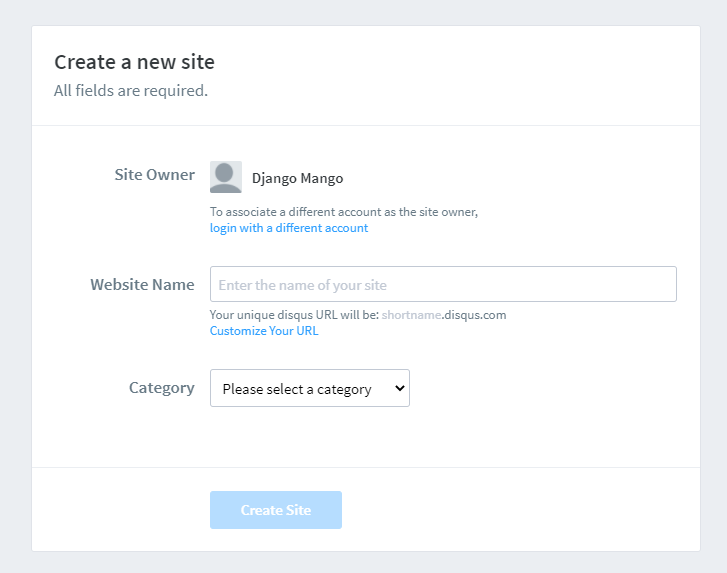Viewport: 727px width, 573px height.
Task: Focus the Website Name text field
Action: [443, 284]
